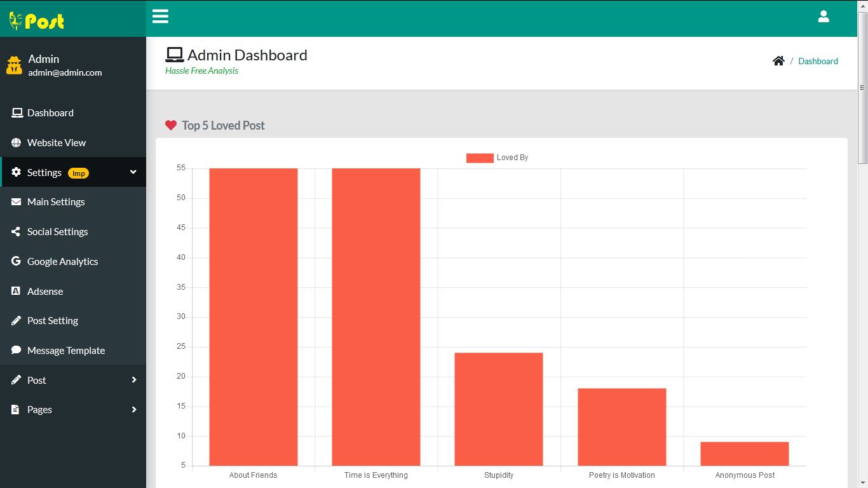Click the Poetry is Motivation axis label
The image size is (868, 488).
tap(622, 475)
